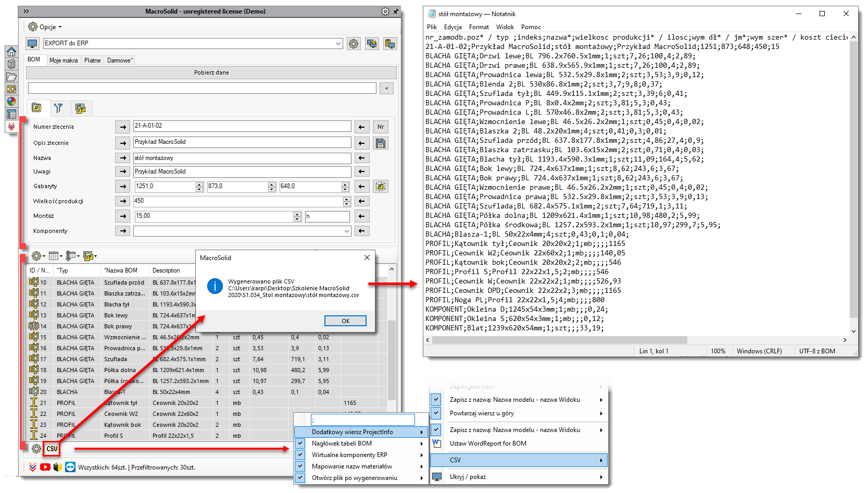The image size is (868, 493).
Task: Open table columns grid dropdown above BOM list
Action: click(55, 256)
